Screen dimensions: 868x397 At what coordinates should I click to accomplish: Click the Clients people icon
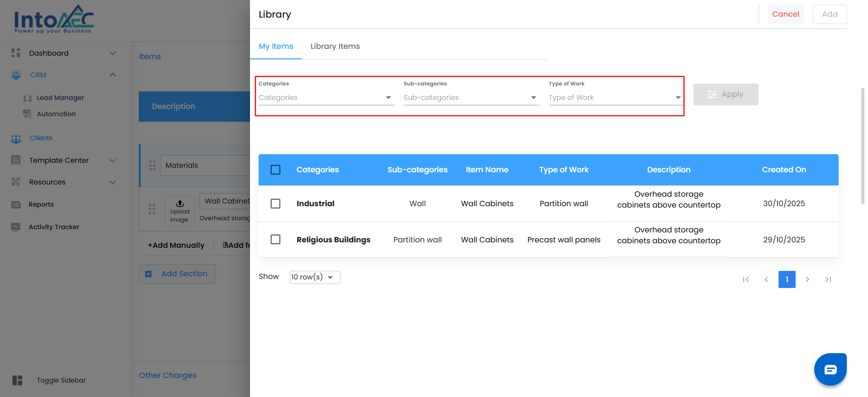[x=16, y=138]
